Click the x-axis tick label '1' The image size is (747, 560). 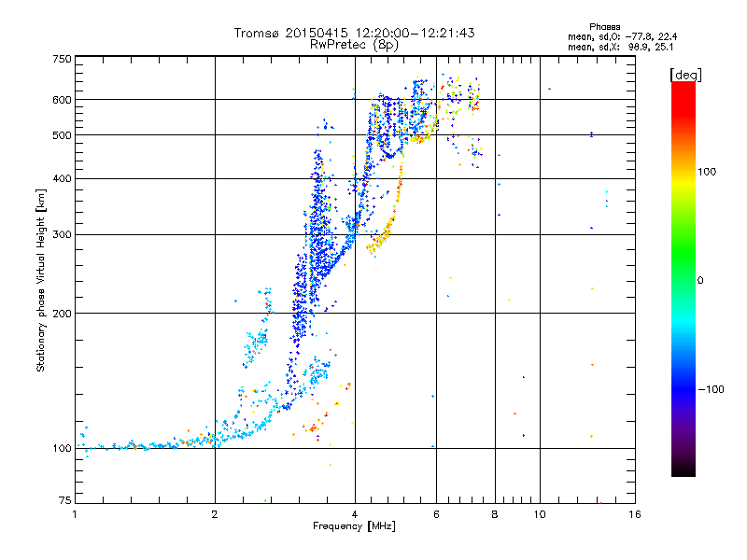point(75,514)
